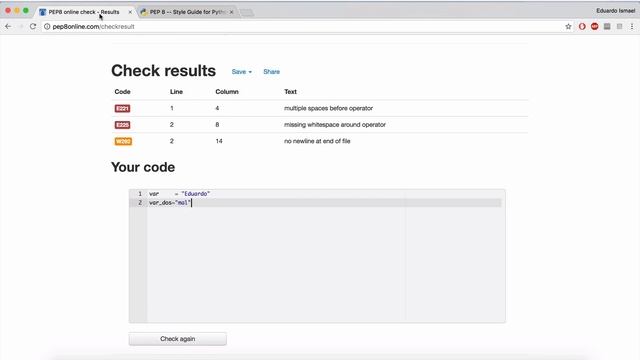Viewport: 640px width, 360px height.
Task: Close the PEP 8 Style Guide tab
Action: [231, 12]
